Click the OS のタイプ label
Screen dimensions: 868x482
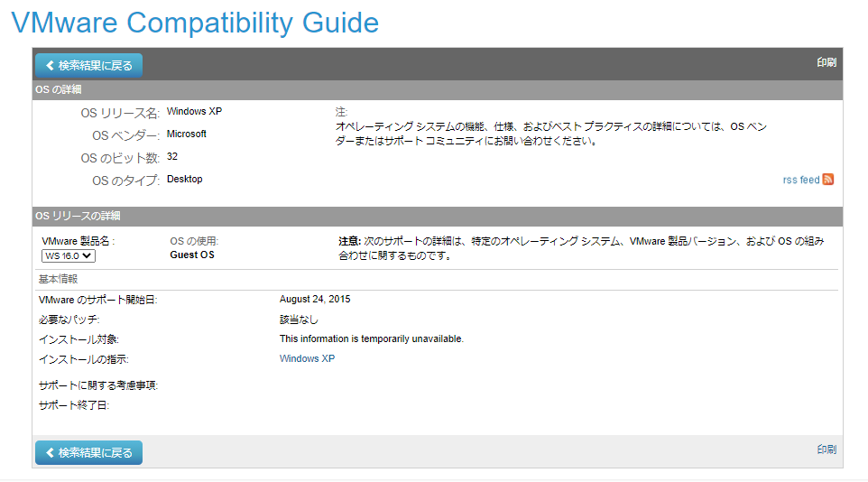coord(126,181)
